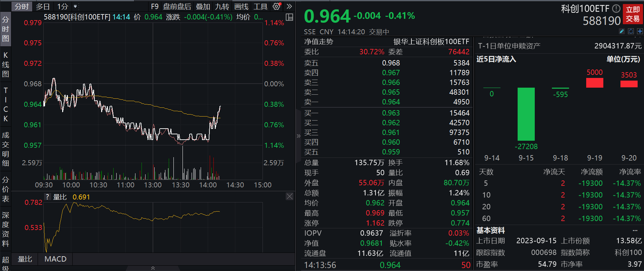Select the 1分 one-minute period tab
The height and width of the screenshot is (271, 644).
(x=63, y=6)
